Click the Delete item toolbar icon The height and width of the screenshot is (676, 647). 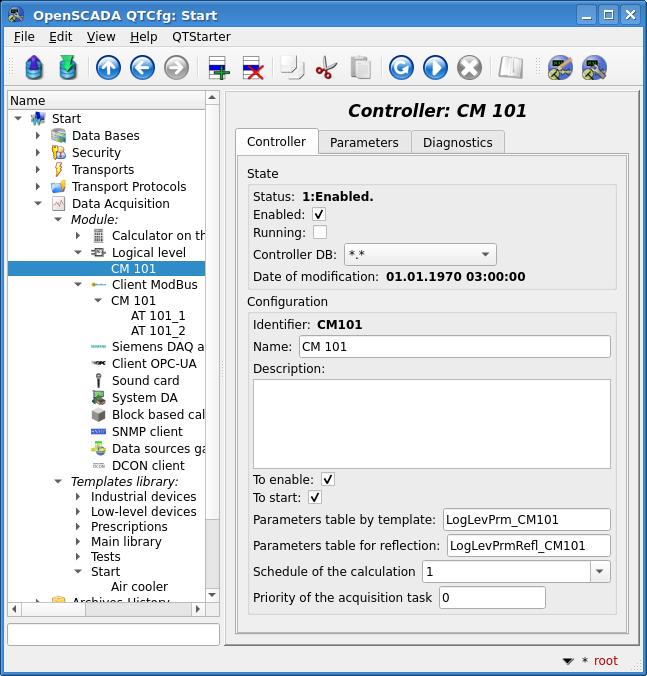[253, 68]
